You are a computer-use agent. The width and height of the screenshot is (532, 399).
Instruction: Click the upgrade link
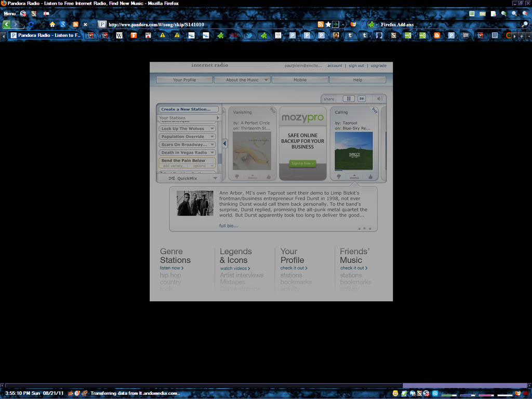(378, 65)
